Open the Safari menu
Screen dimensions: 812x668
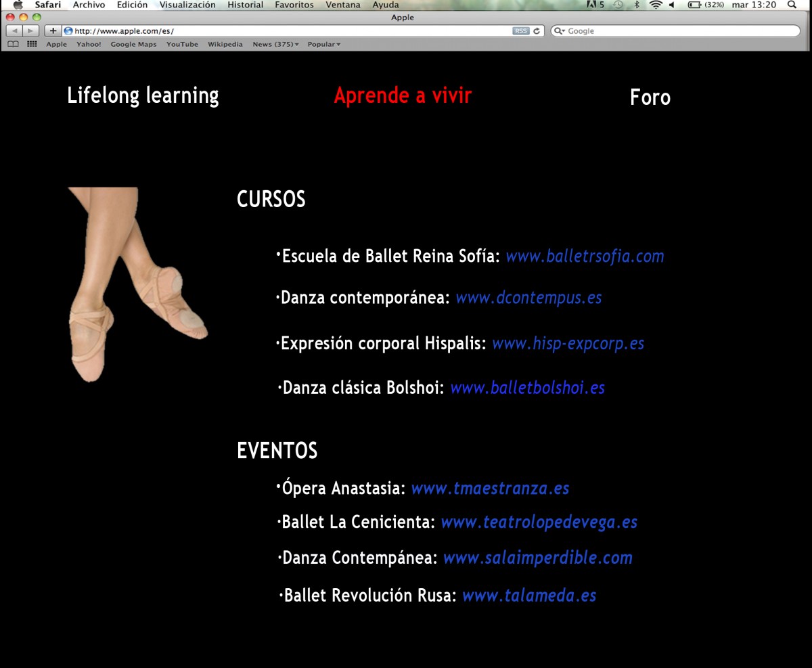(48, 5)
